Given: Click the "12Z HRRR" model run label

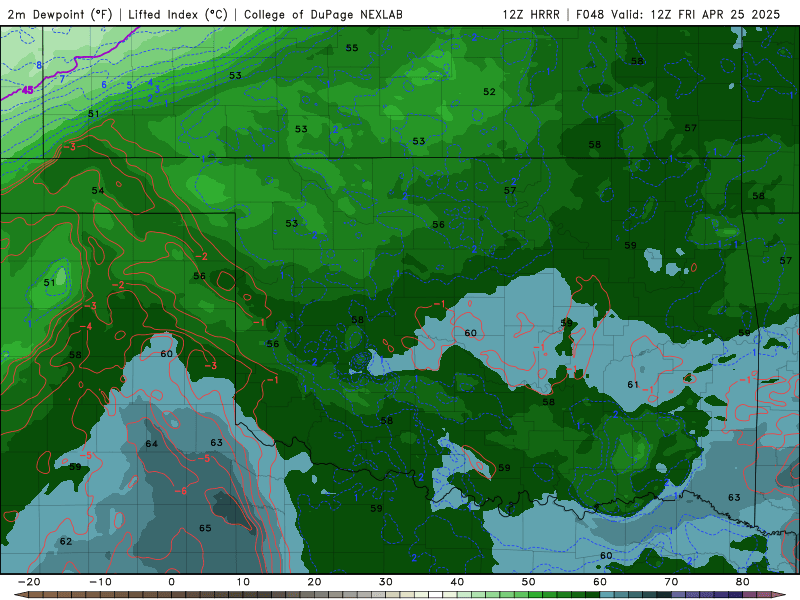Looking at the screenshot, I should coord(531,14).
